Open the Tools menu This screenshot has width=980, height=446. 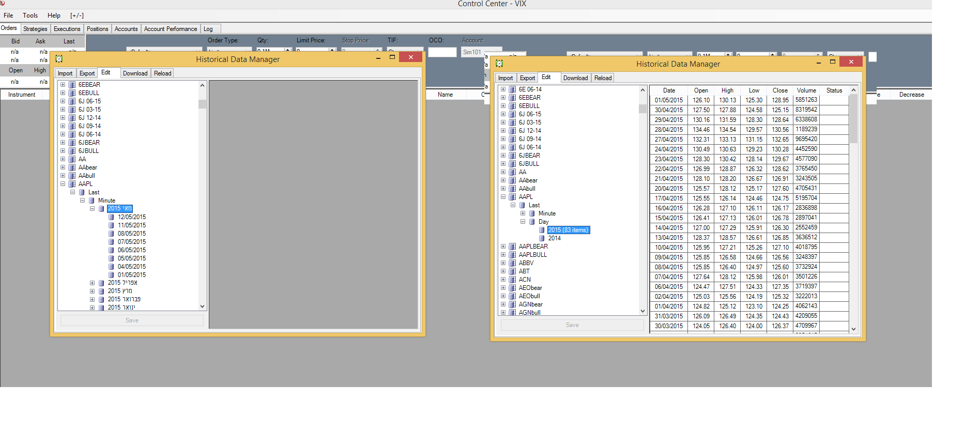[30, 16]
